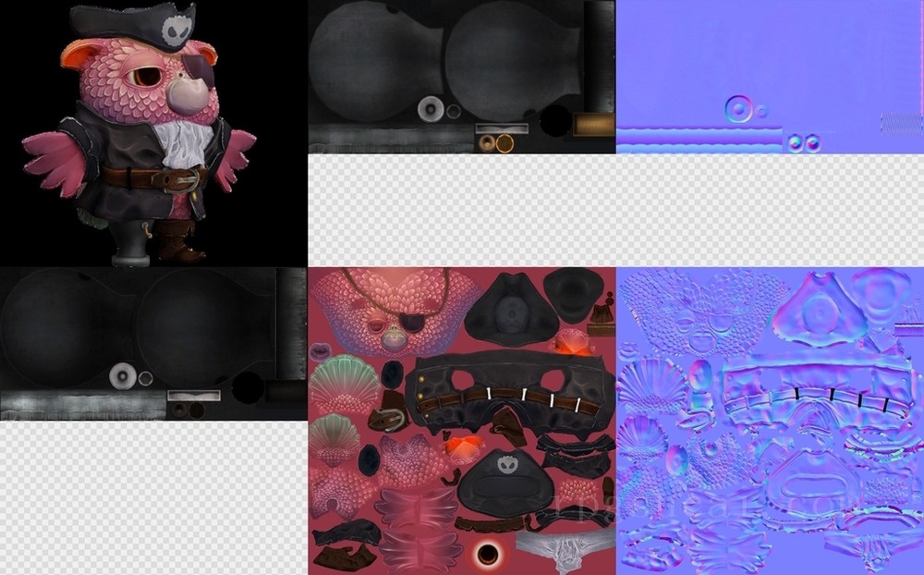The height and width of the screenshot is (575, 924).
Task: Click the large circle in the top-right normal map
Action: 739,110
